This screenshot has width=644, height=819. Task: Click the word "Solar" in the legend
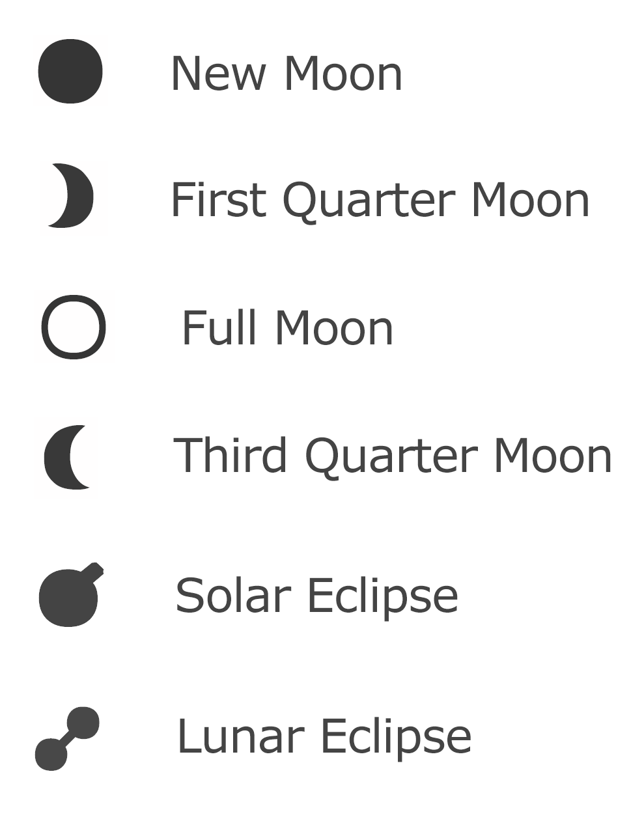[233, 596]
